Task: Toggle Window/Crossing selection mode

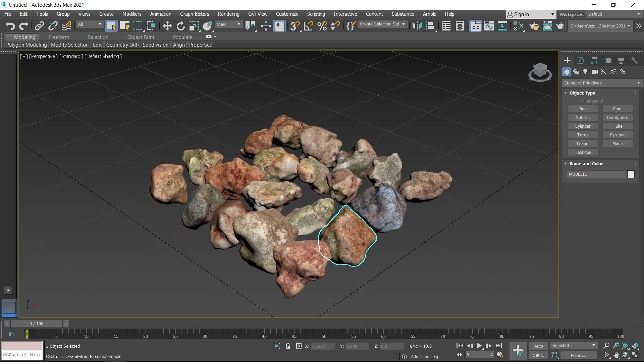Action: (x=151, y=26)
